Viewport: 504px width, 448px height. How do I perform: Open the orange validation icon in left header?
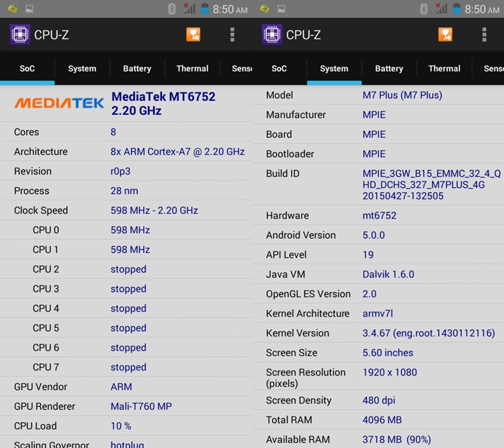pos(194,34)
